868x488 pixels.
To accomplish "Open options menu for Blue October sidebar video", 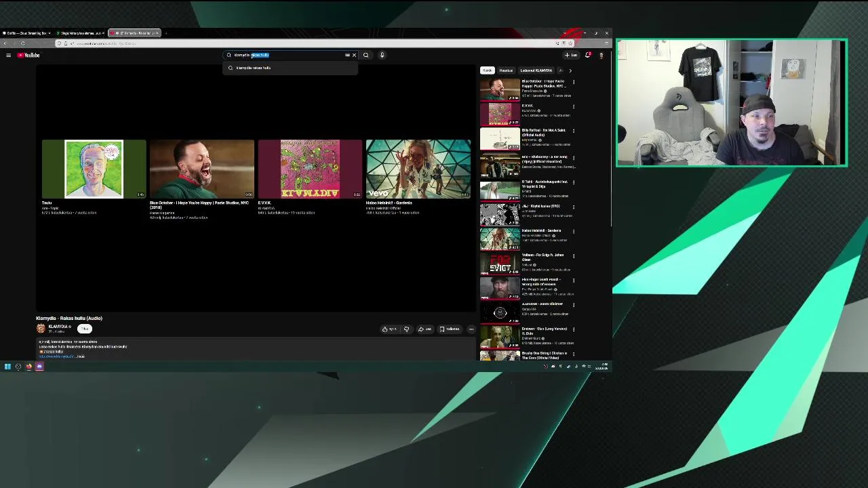I will (574, 82).
